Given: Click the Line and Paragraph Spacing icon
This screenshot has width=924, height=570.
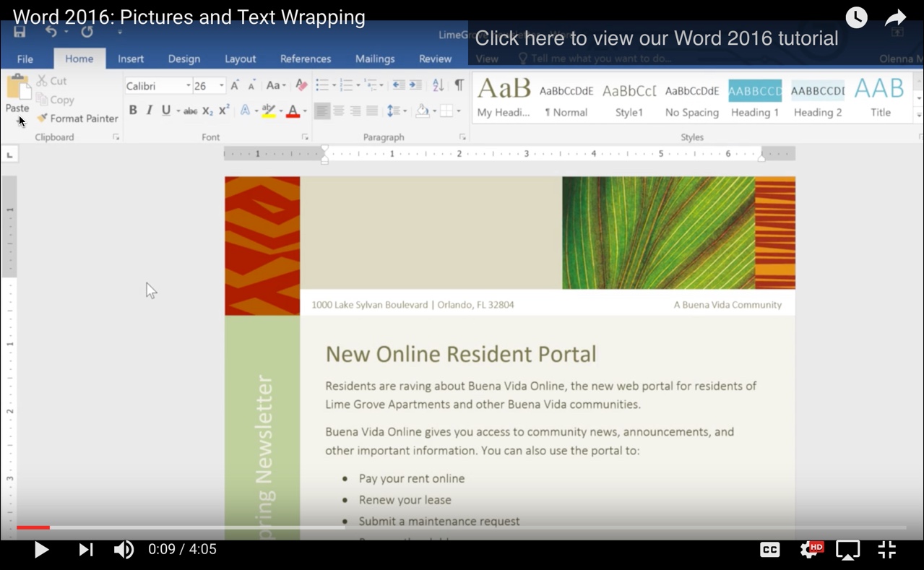Looking at the screenshot, I should click(393, 111).
